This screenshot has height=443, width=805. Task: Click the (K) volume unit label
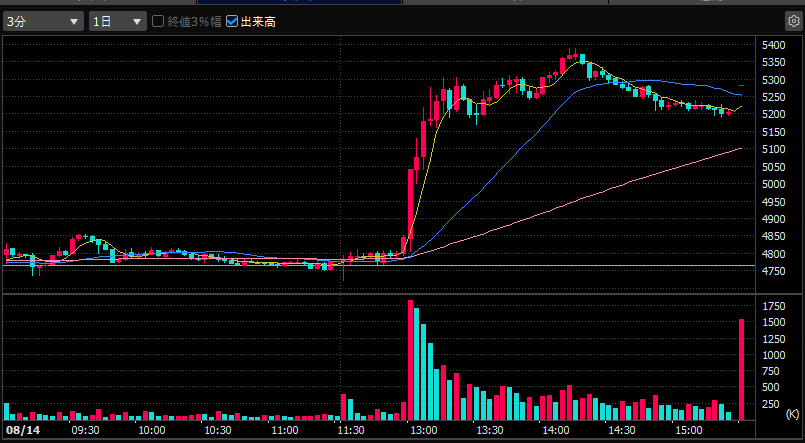[792, 414]
